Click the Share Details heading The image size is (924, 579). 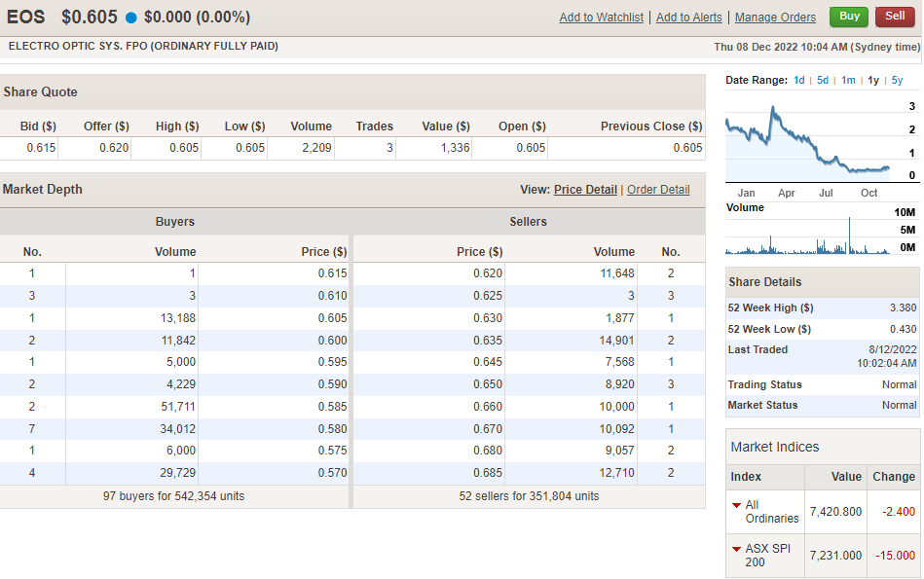click(x=765, y=282)
